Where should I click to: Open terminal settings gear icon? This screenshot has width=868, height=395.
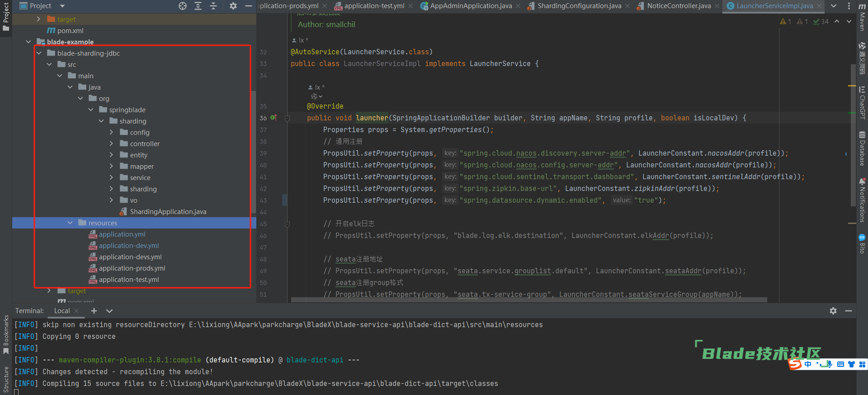click(833, 311)
